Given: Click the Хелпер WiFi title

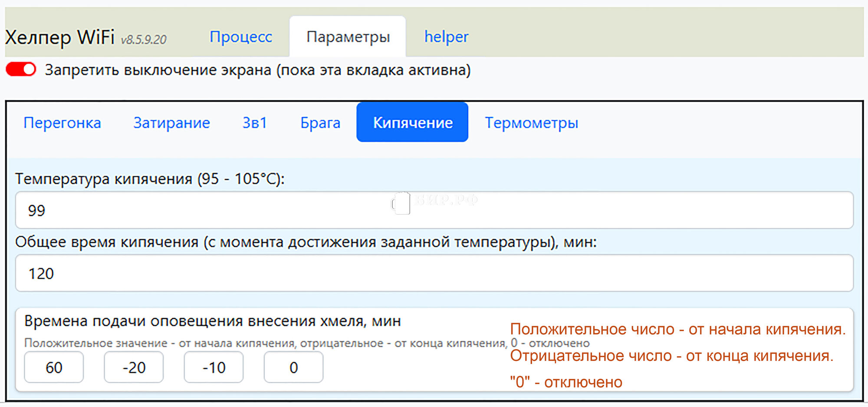Looking at the screenshot, I should [60, 37].
